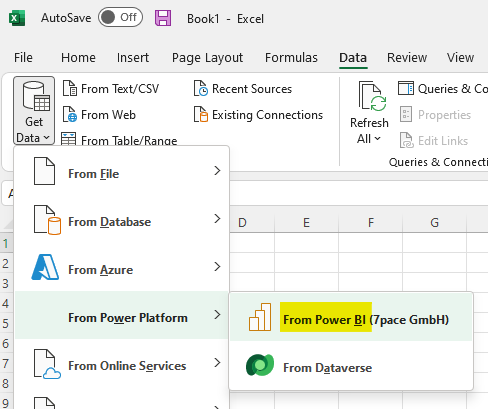Expand From Power Platform submenu chevron

pos(217,315)
